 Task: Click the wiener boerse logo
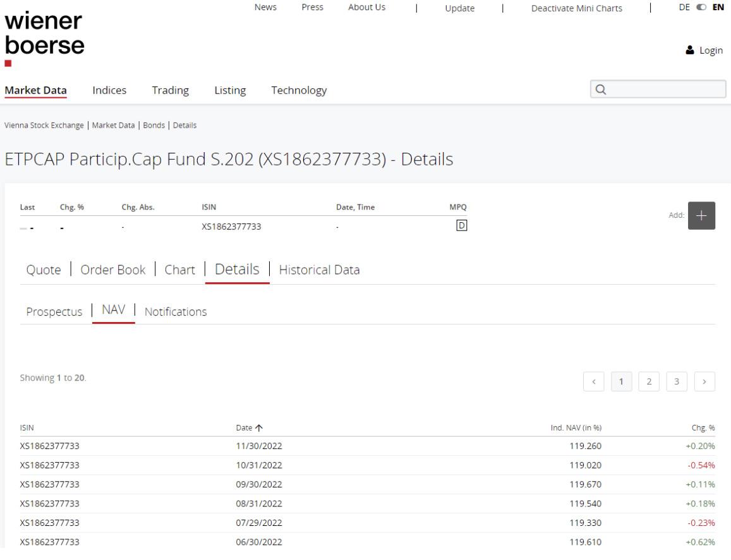coord(44,39)
